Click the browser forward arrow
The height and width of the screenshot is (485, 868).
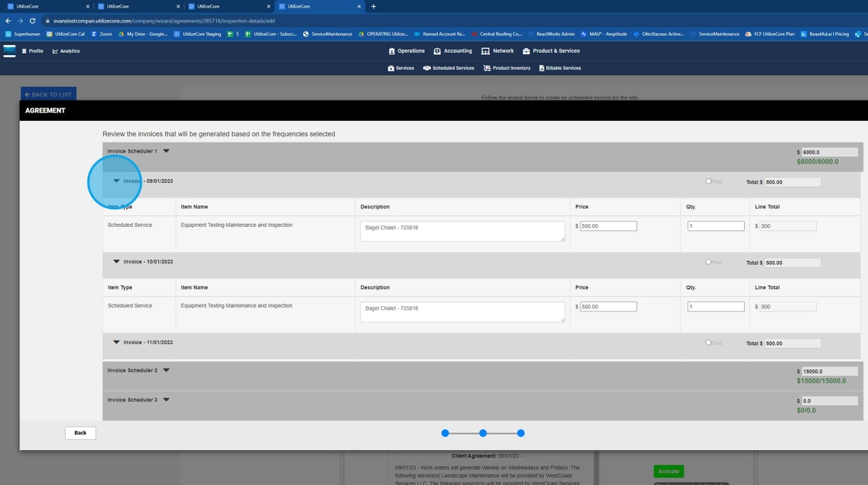20,20
